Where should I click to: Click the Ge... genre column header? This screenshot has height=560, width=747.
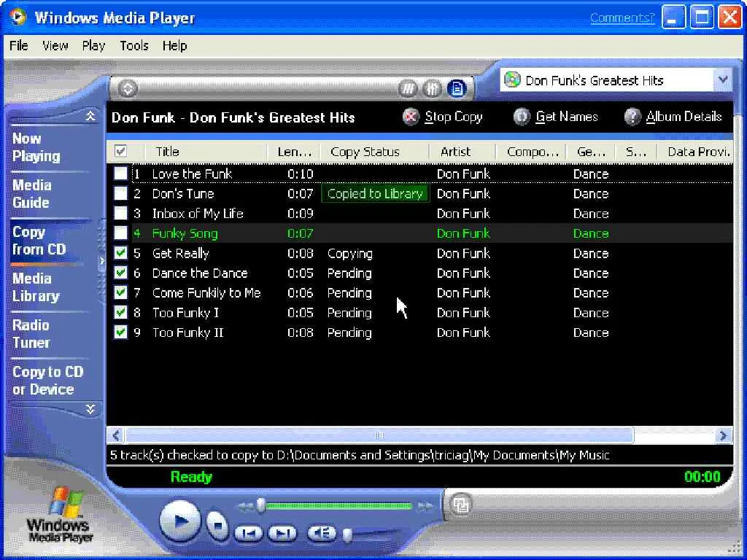point(590,152)
